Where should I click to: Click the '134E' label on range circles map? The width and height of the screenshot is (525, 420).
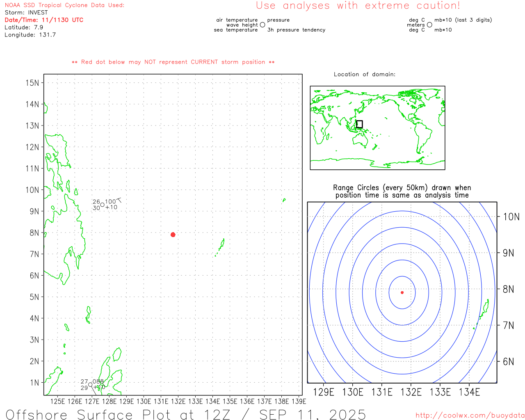pos(469,392)
